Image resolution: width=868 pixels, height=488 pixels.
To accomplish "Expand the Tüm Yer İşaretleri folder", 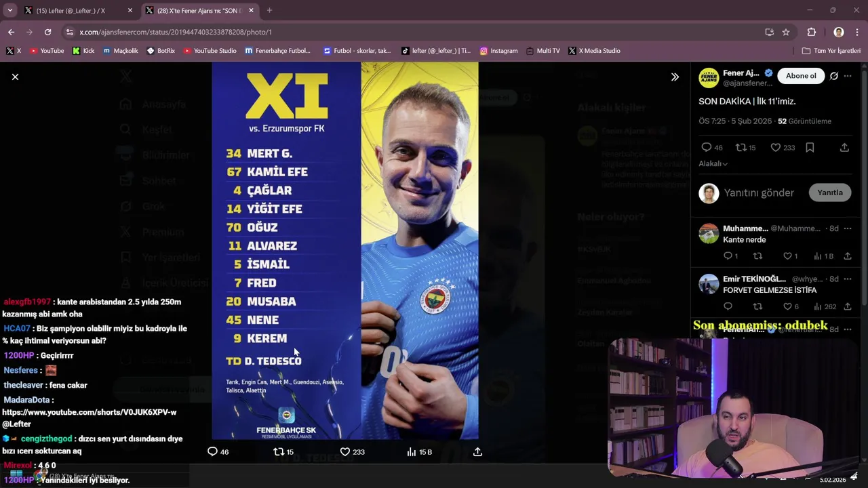I will tap(831, 51).
